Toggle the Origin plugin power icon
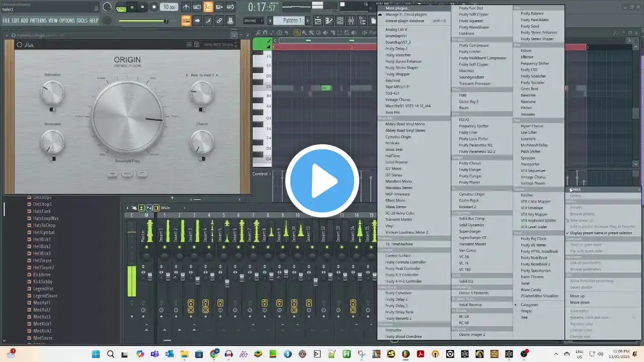The width and height of the screenshot is (644, 362). 19,45
